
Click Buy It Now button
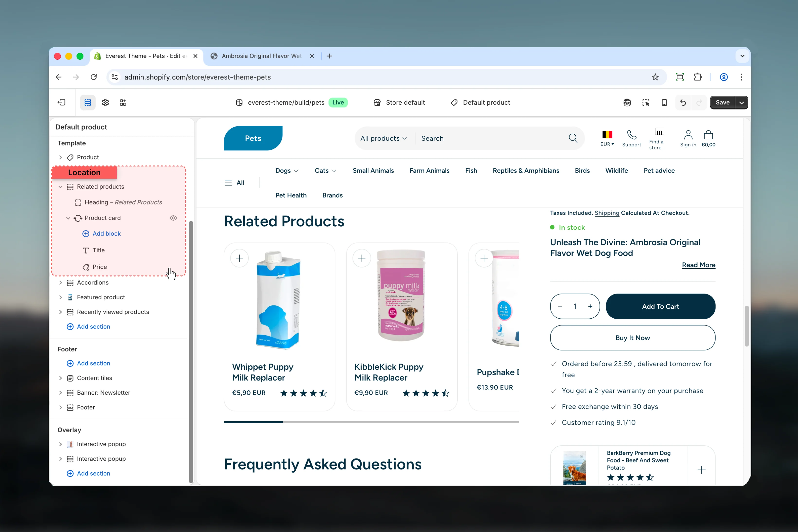pos(633,338)
